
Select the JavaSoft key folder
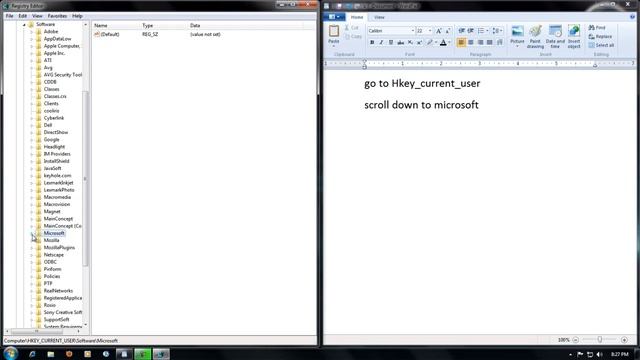52,168
